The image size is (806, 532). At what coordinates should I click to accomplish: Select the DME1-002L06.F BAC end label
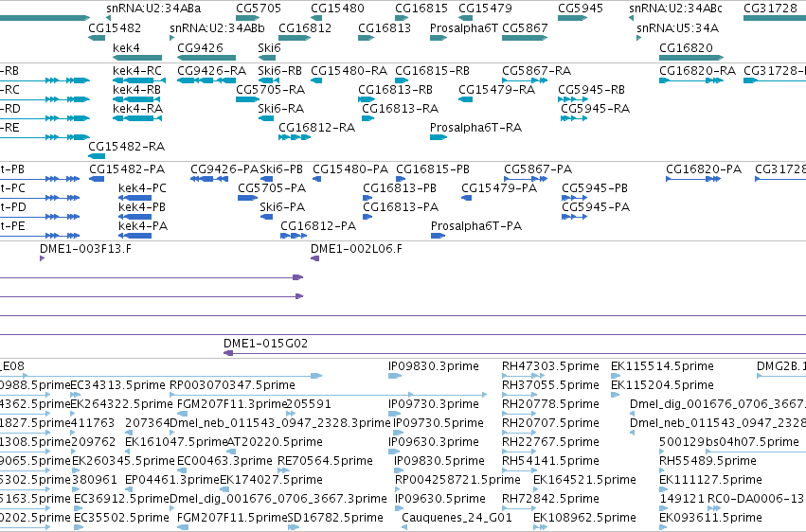pos(357,249)
